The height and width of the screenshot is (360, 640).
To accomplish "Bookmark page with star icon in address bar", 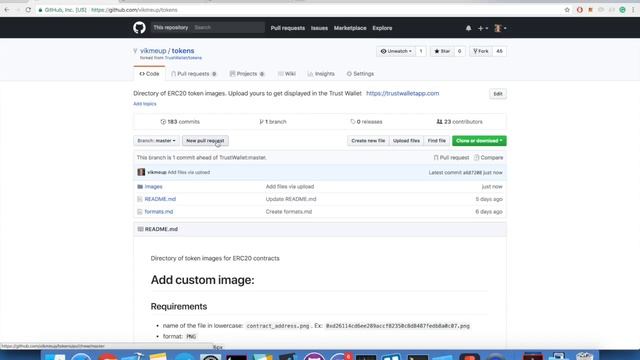I will click(567, 10).
